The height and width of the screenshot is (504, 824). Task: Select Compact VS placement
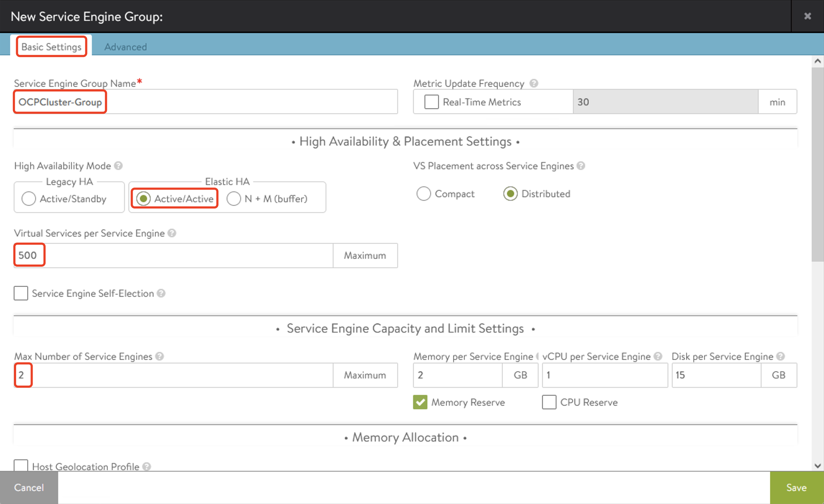pyautogui.click(x=423, y=194)
